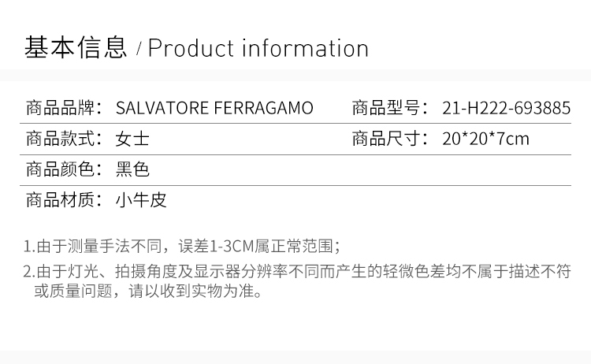Click the Product information heading

click(x=258, y=49)
